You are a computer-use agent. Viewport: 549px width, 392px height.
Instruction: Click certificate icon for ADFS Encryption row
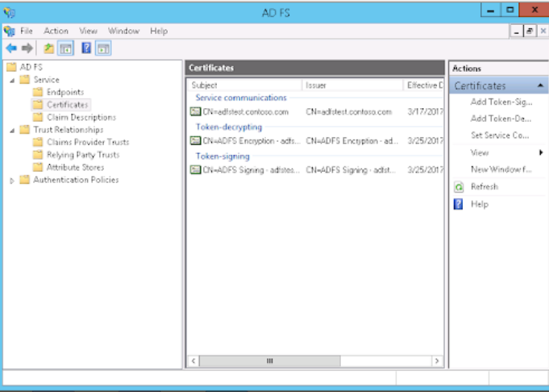point(195,141)
